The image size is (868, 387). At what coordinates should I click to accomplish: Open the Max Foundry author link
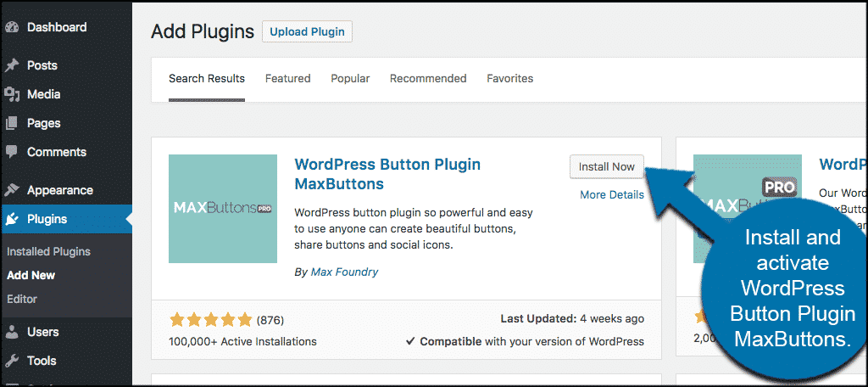click(344, 272)
